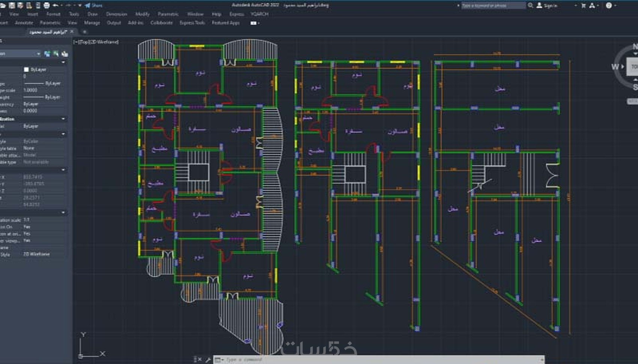This screenshot has width=638, height=364.
Task: Click the keyword search input field
Action: 493,5
